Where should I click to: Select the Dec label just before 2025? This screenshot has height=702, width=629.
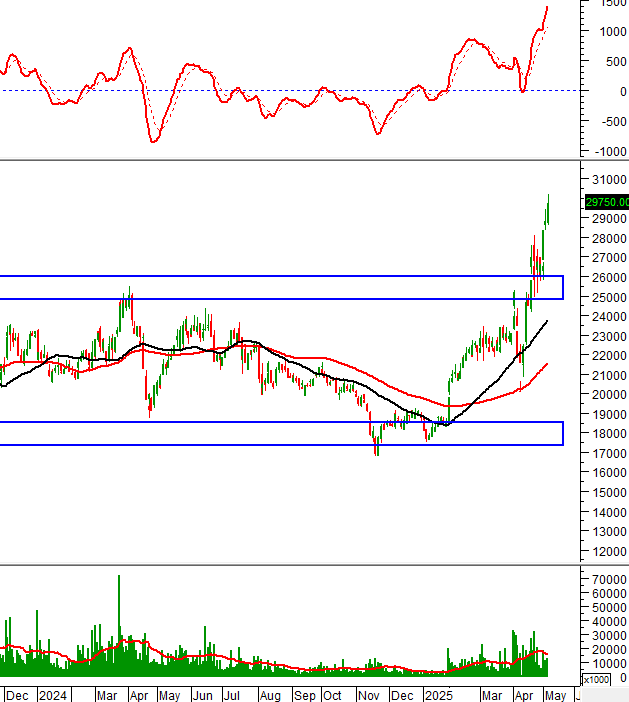click(x=402, y=695)
